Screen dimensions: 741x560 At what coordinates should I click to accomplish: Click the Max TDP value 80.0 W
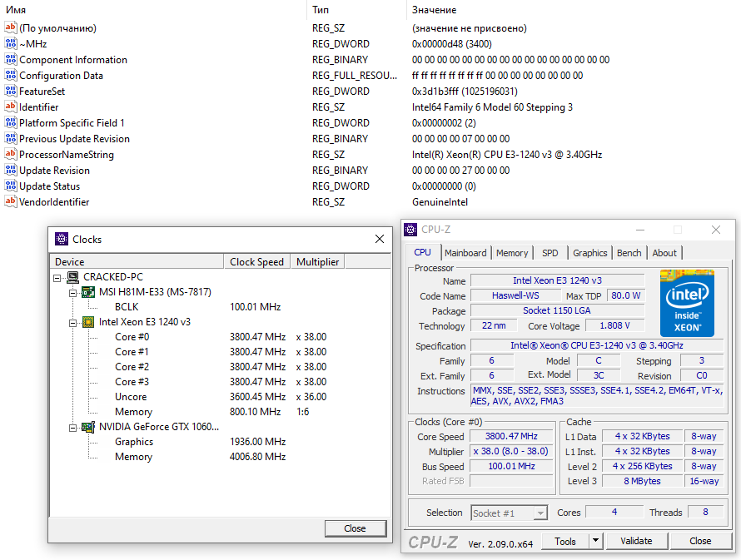click(626, 295)
